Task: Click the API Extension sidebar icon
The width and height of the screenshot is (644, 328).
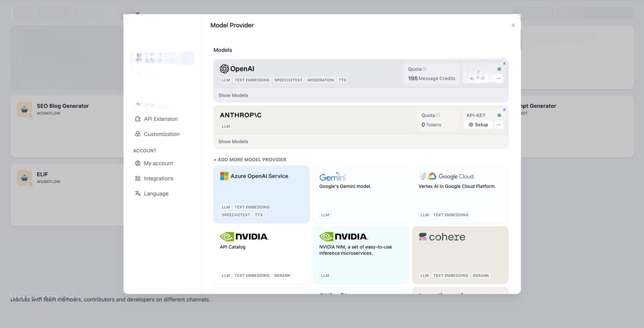Action: pos(138,119)
